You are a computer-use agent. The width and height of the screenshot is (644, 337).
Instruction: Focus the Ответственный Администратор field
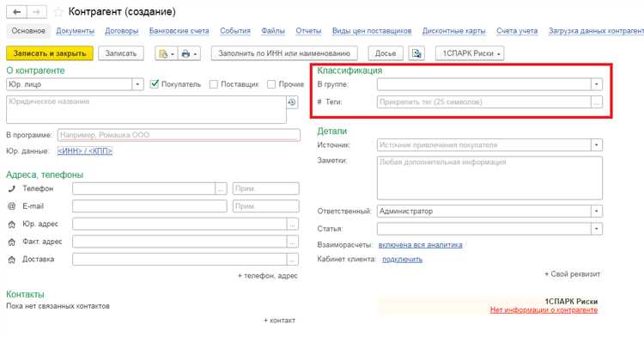click(484, 211)
